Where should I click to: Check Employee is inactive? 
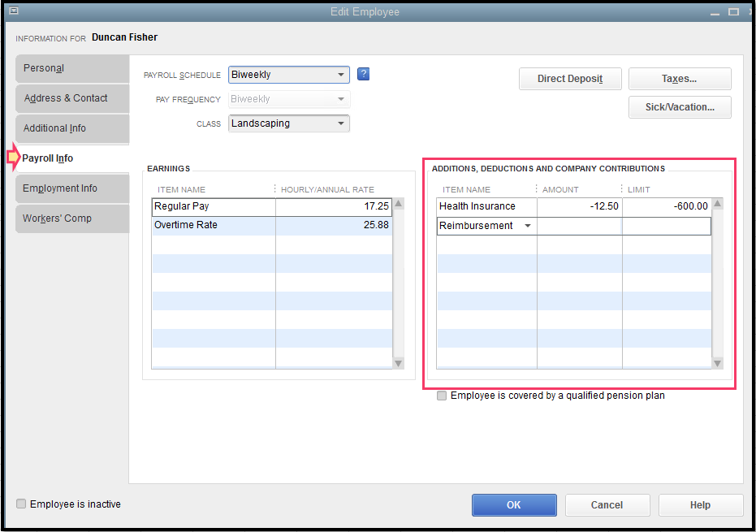[21, 504]
